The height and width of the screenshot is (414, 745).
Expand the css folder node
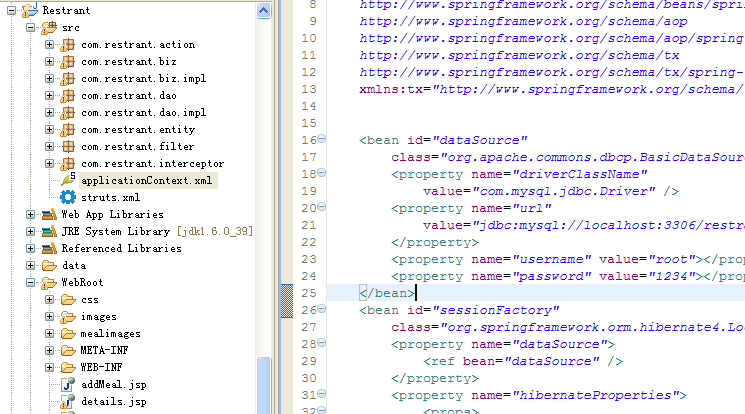coord(49,300)
